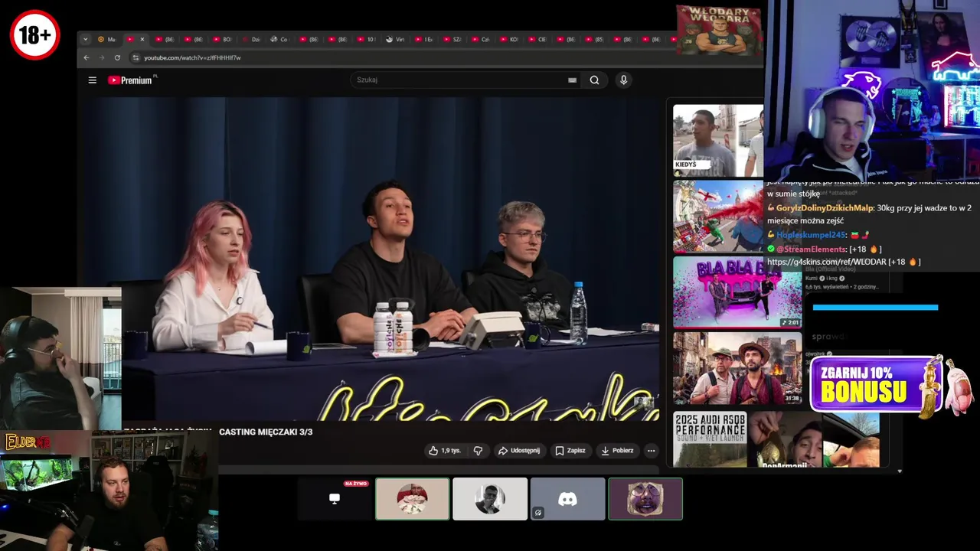980x551 pixels.
Task: Go back with the browser back arrow
Action: point(86,57)
